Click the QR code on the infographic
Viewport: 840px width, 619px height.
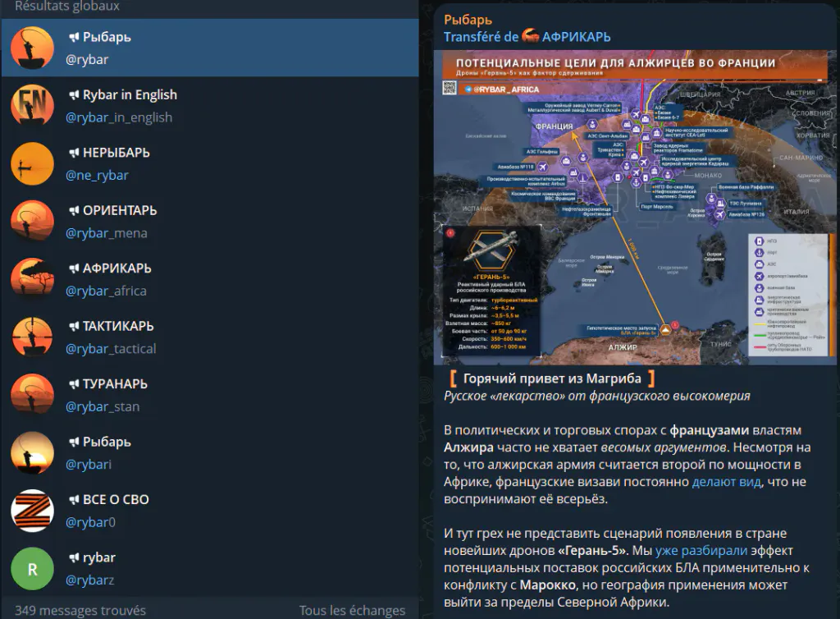pyautogui.click(x=449, y=88)
